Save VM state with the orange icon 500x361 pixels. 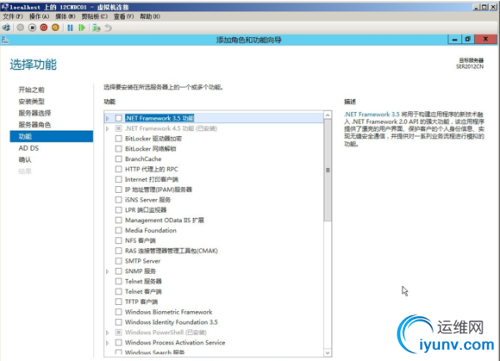55,28
